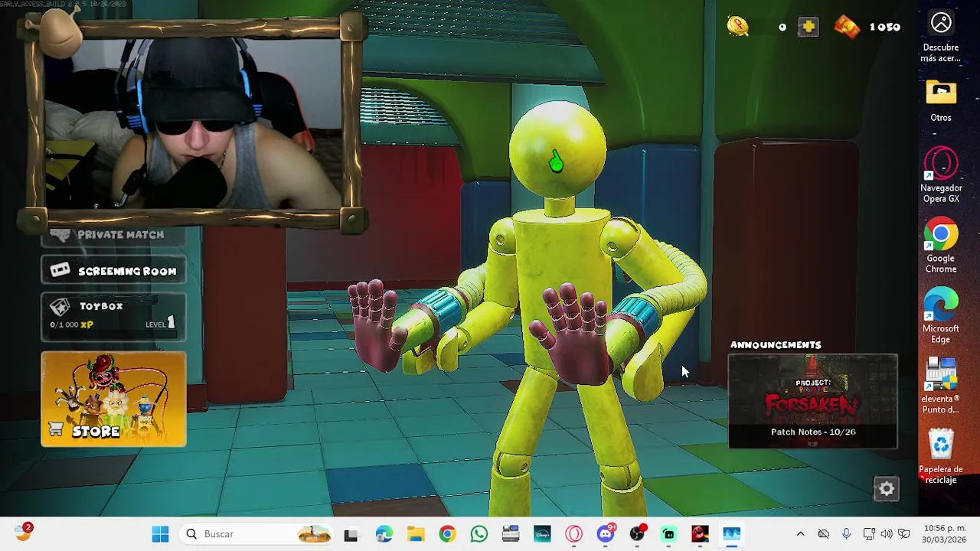Open the weather widget with notification badge
Screen dimensions: 980x551
click(23, 533)
